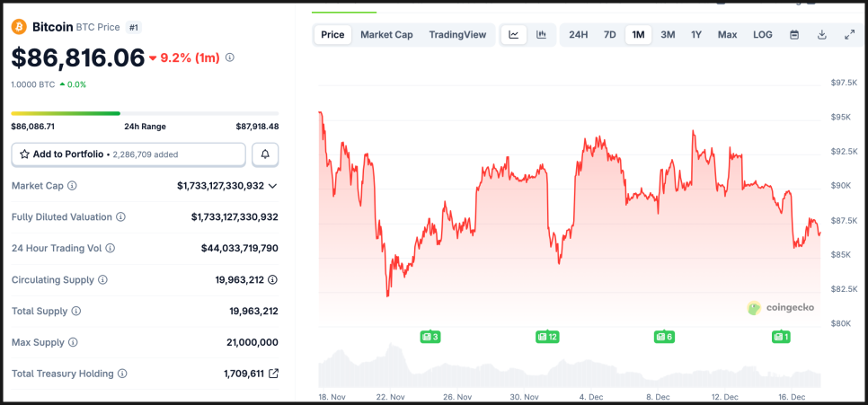This screenshot has width=868, height=405.
Task: Toggle LOG scale on chart
Action: tap(762, 35)
